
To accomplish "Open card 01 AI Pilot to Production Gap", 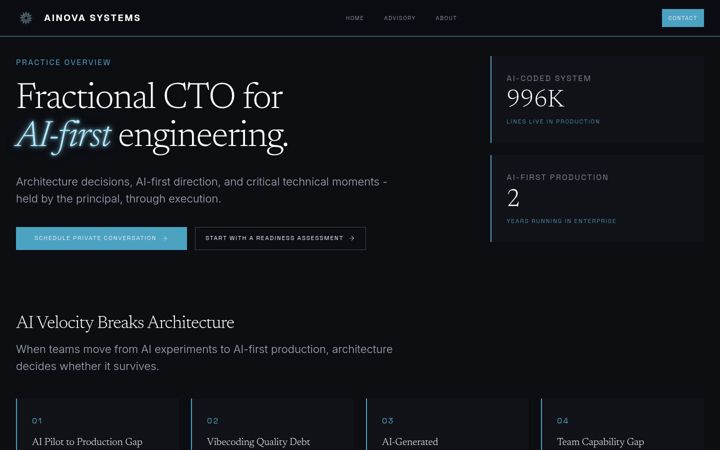I will click(98, 424).
